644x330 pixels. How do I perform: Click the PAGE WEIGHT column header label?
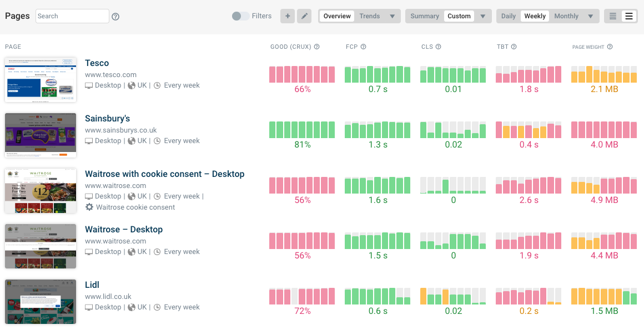tap(588, 47)
